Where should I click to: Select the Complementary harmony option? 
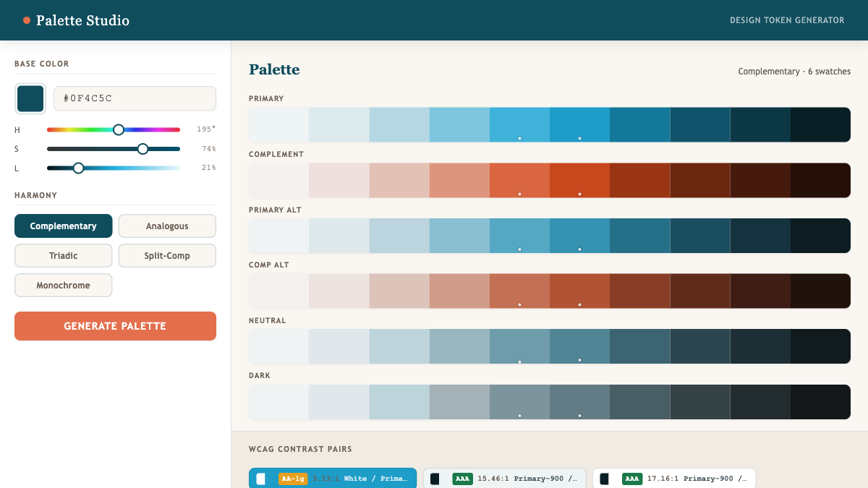coord(64,226)
